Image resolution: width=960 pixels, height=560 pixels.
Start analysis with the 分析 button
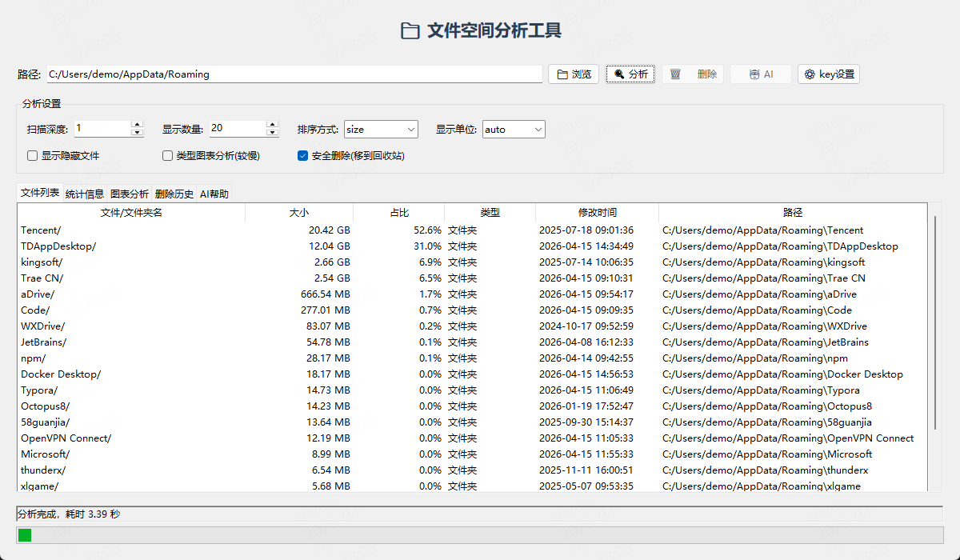point(630,74)
